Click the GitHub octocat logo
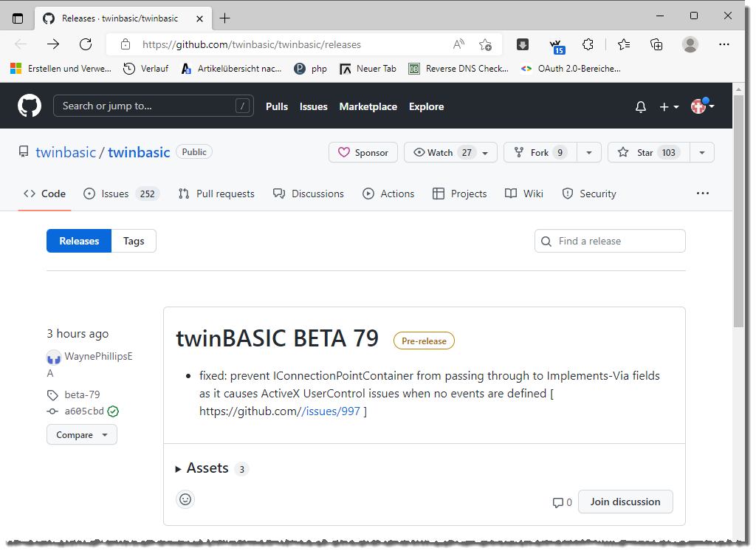 30,106
